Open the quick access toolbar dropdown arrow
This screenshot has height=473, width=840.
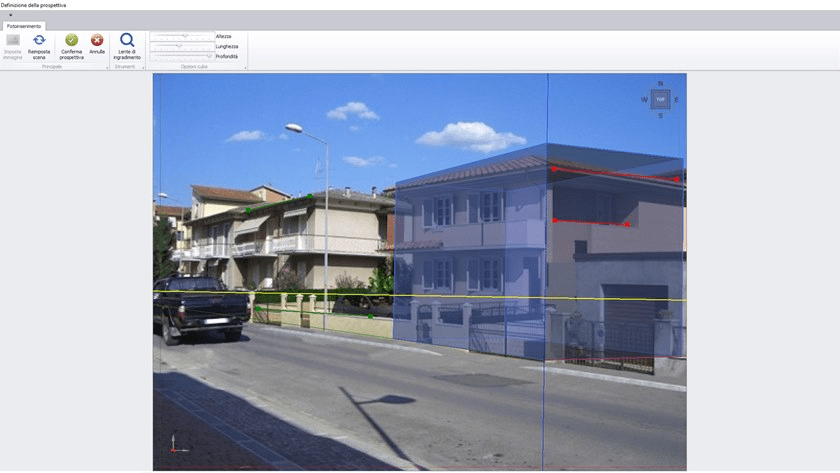coord(10,15)
